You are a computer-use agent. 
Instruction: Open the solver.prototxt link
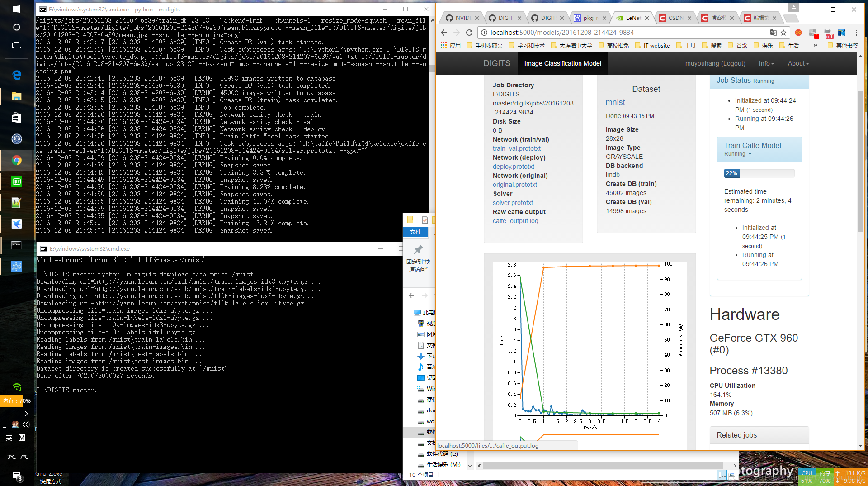(x=513, y=203)
